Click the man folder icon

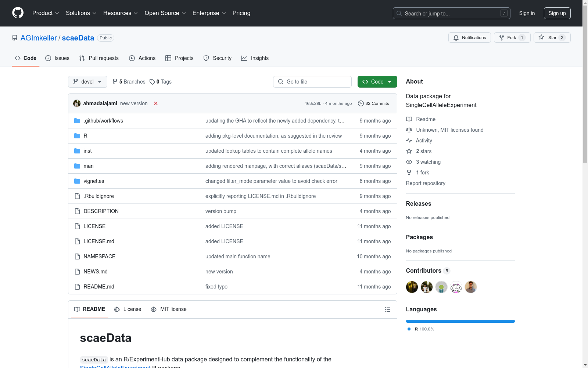pyautogui.click(x=77, y=166)
